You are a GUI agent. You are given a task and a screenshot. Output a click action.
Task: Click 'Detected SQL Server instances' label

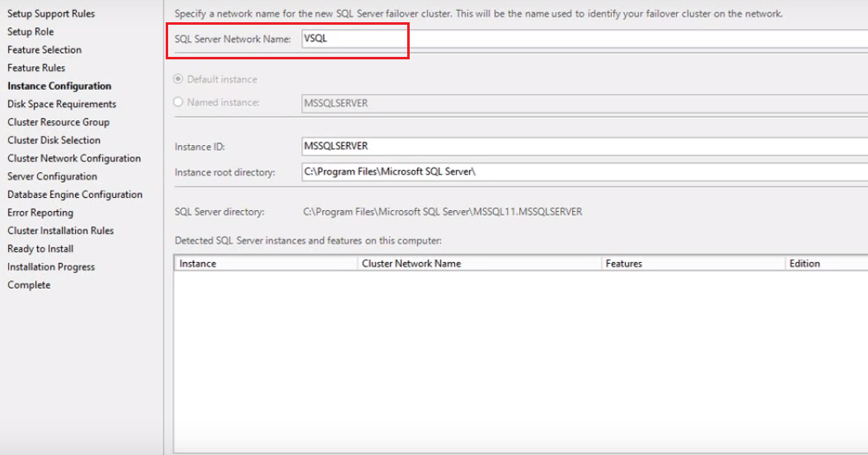[307, 241]
